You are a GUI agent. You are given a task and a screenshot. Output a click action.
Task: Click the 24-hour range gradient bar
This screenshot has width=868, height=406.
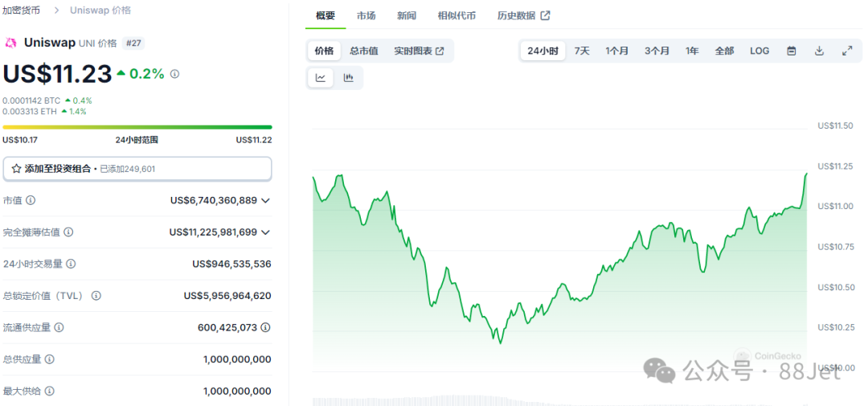pos(137,127)
